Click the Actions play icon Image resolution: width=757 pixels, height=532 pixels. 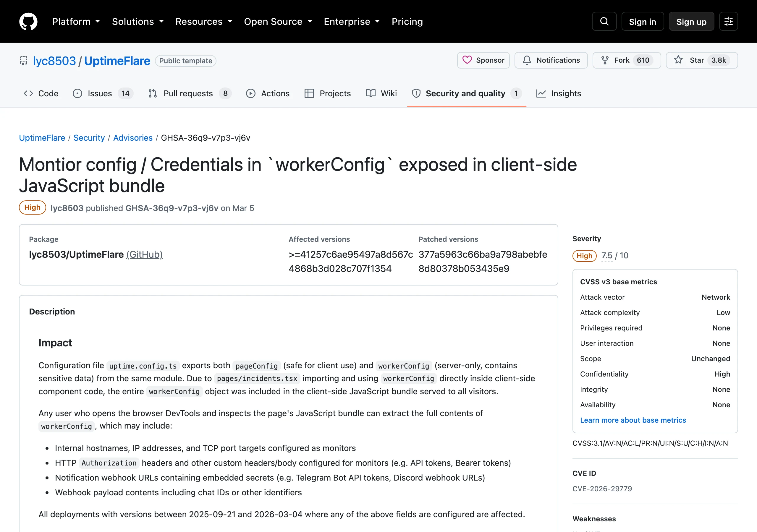coord(250,94)
